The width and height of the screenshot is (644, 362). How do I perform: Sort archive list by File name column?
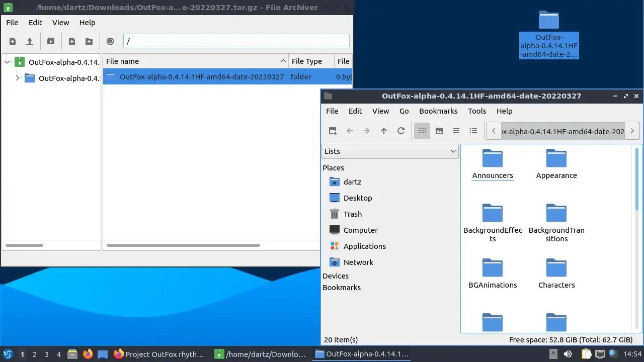click(x=196, y=61)
